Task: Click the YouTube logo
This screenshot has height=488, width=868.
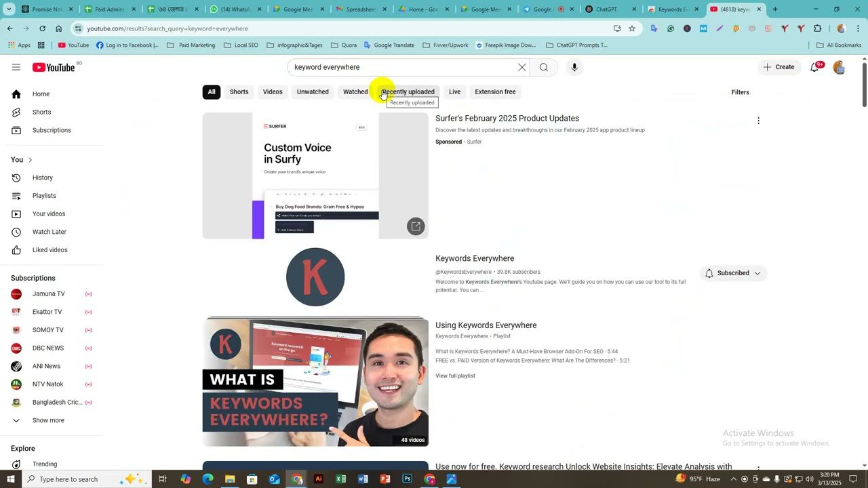Action: [x=54, y=67]
